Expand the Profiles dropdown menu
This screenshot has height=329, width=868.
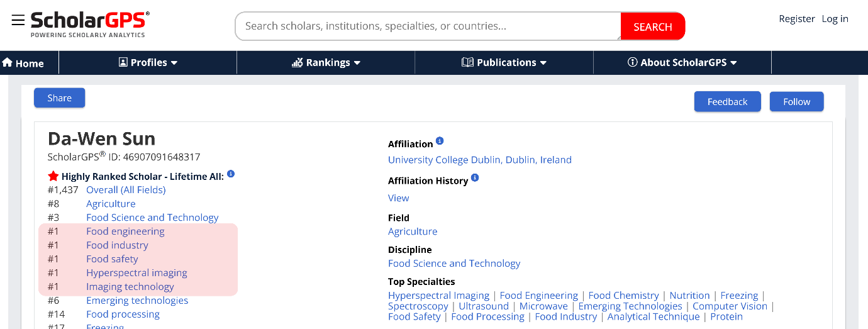click(148, 63)
